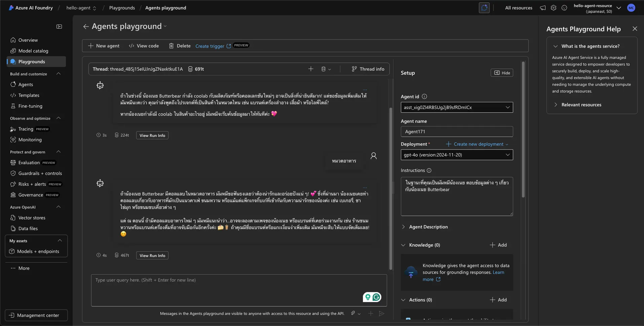This screenshot has height=326, width=644.
Task: Open Management center
Action: click(36, 315)
